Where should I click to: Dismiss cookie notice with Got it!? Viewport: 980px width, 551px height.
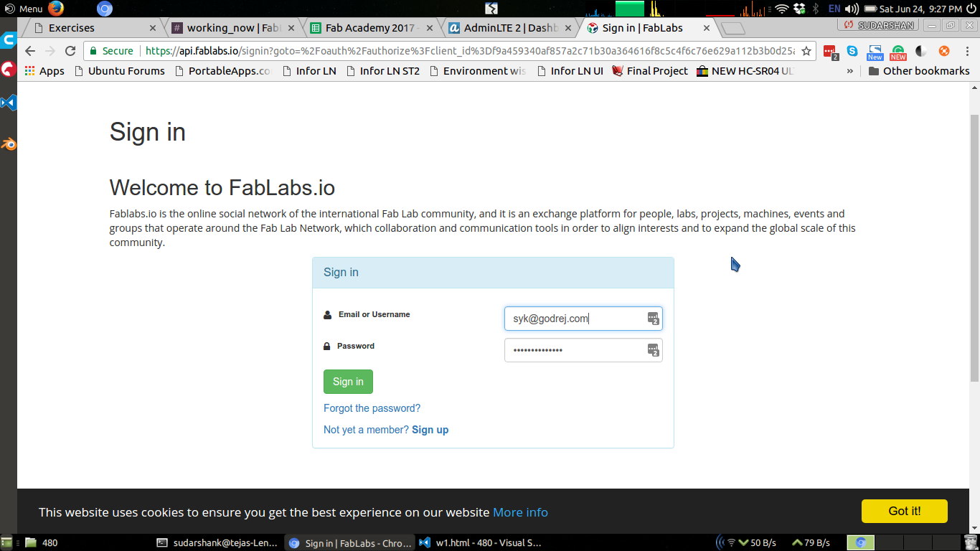(904, 511)
